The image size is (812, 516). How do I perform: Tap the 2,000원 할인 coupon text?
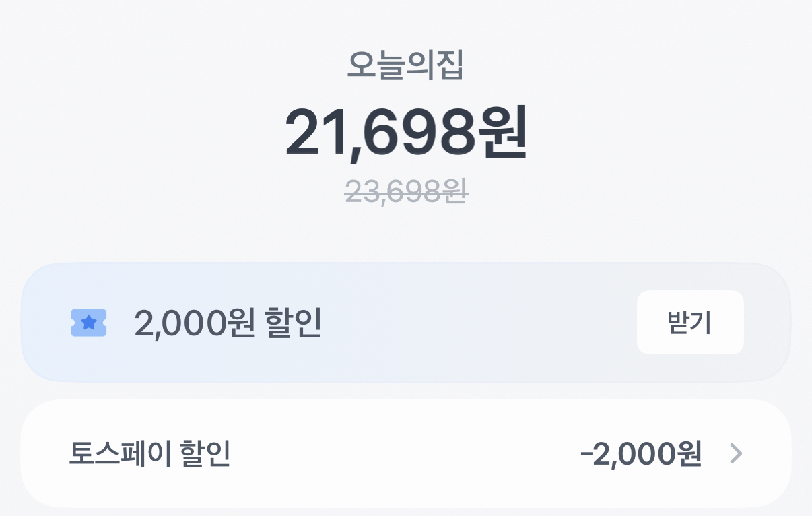pos(228,324)
